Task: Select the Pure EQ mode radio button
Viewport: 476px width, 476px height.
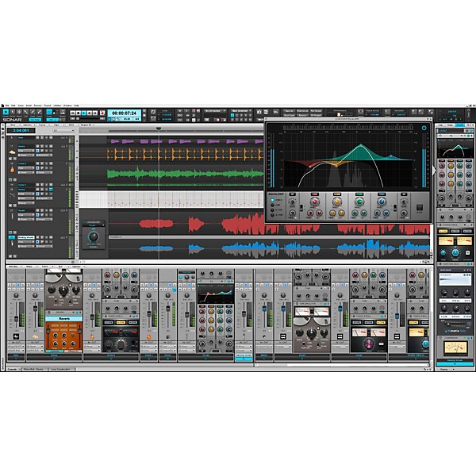Action: point(272,205)
